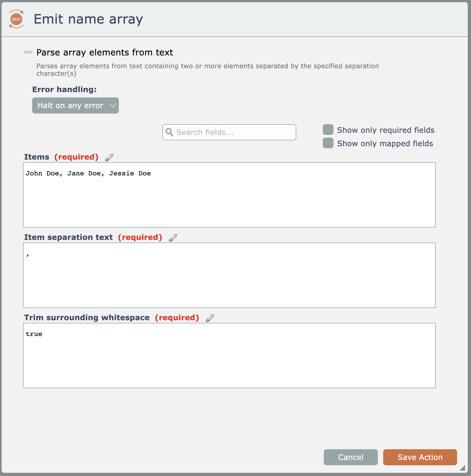Click pencil icon for Trim surrounding whitespace

coord(210,318)
